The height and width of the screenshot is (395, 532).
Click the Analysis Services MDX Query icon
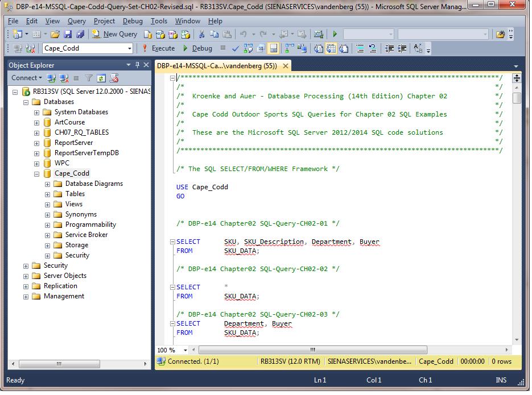click(160, 34)
